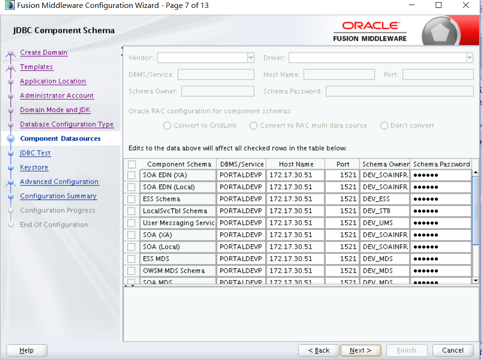This screenshot has width=482, height=360.
Task: Check the SOA (XA) row checkbox
Action: pos(131,235)
